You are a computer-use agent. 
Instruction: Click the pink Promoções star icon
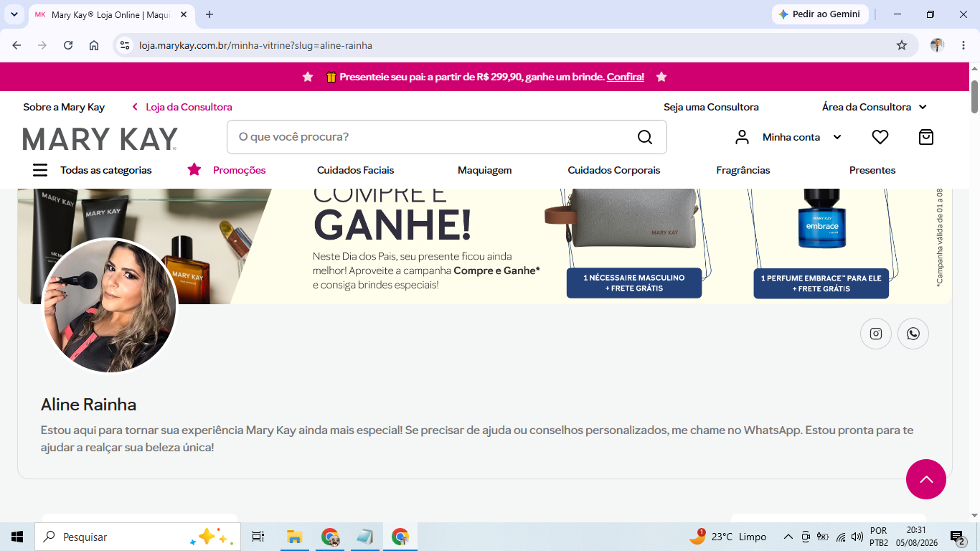tap(194, 169)
